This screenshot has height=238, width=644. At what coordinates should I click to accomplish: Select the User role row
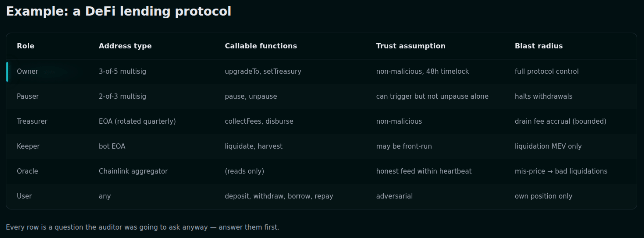click(321, 196)
